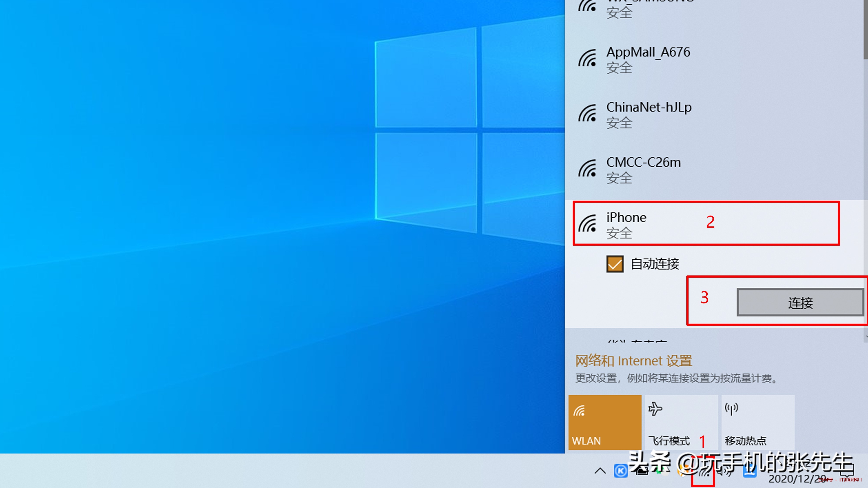The height and width of the screenshot is (488, 868).
Task: Show hidden tray icons chevron
Action: coord(600,471)
